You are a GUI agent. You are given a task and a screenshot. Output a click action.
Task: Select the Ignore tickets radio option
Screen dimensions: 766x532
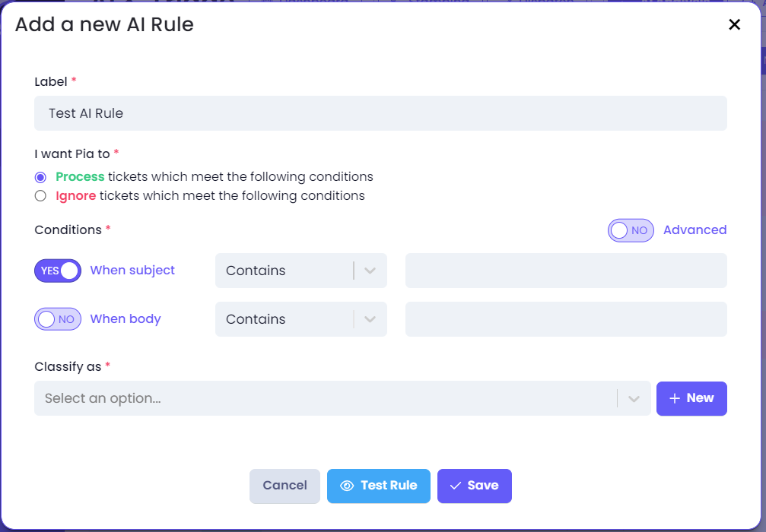click(40, 196)
